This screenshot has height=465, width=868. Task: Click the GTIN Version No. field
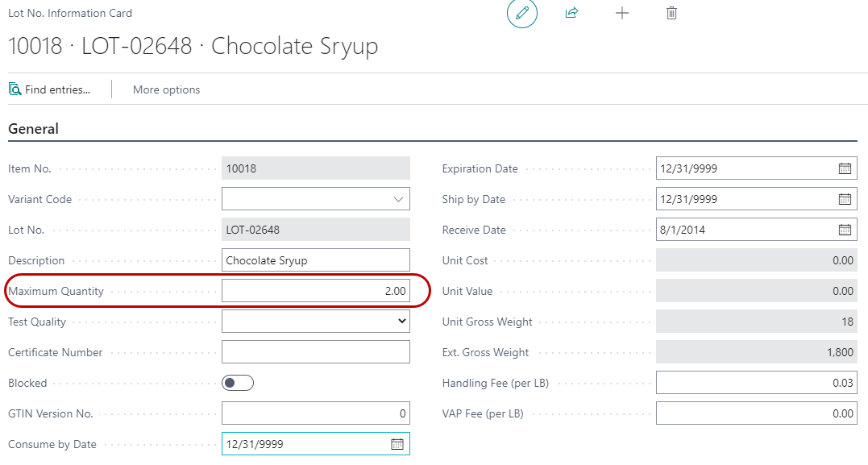(315, 413)
